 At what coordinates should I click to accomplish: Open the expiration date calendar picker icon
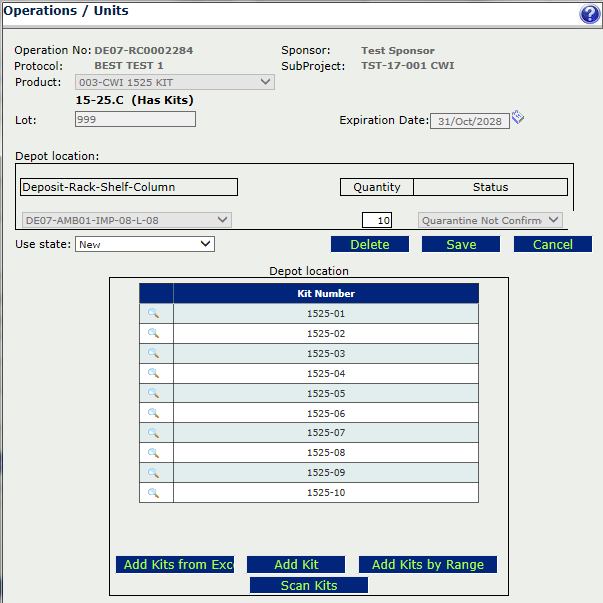coord(518,117)
